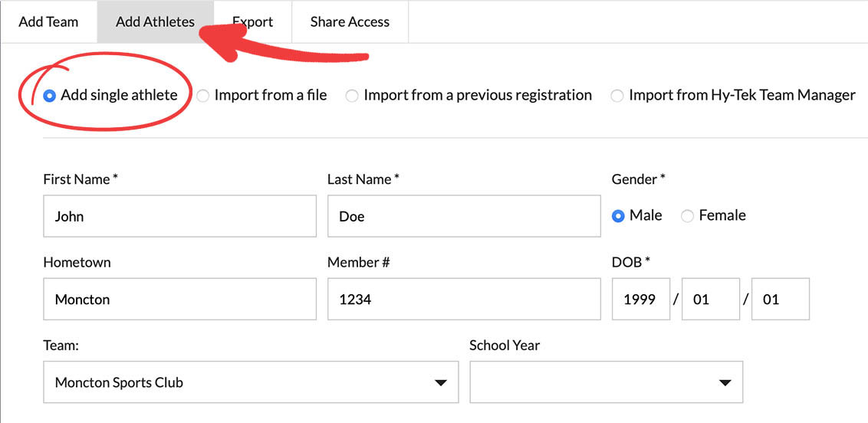Click the Member # field showing 1234
This screenshot has width=868, height=423.
pyautogui.click(x=463, y=299)
